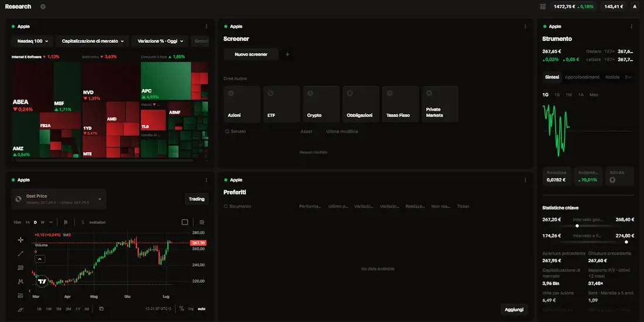644x322 pixels.
Task: Open the layout grid icon in top bar
Action: [x=543, y=6]
